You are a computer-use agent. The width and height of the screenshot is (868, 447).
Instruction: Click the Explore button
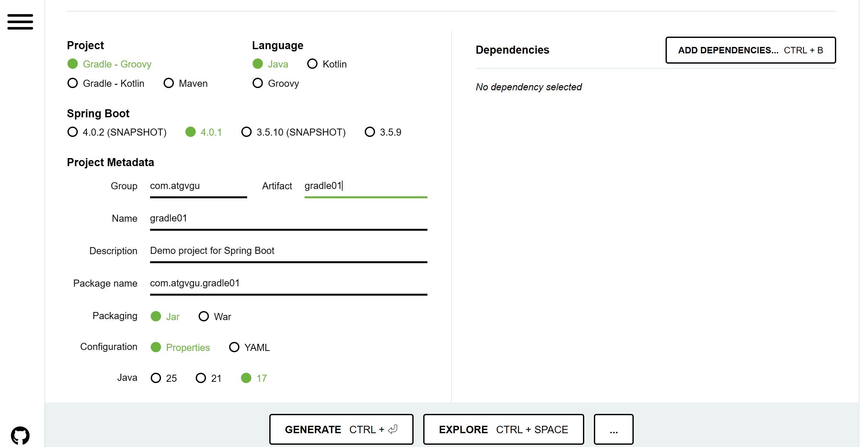[503, 429]
